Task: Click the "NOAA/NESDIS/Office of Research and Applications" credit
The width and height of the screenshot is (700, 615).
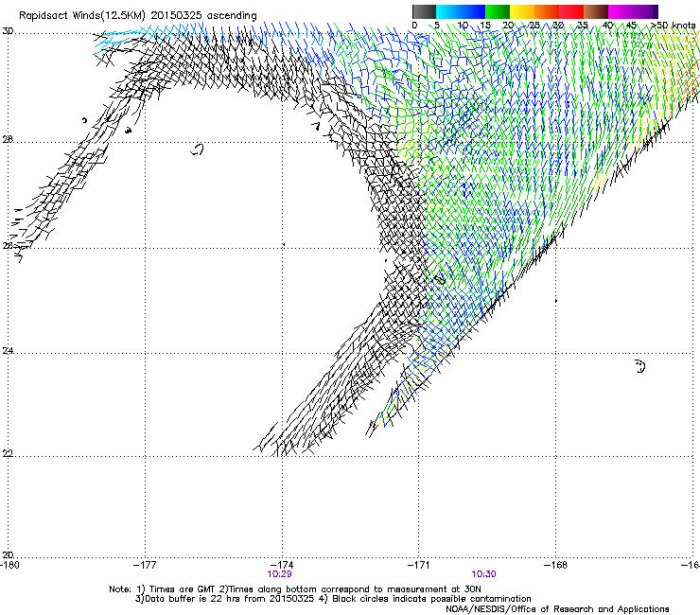Action: 557,608
